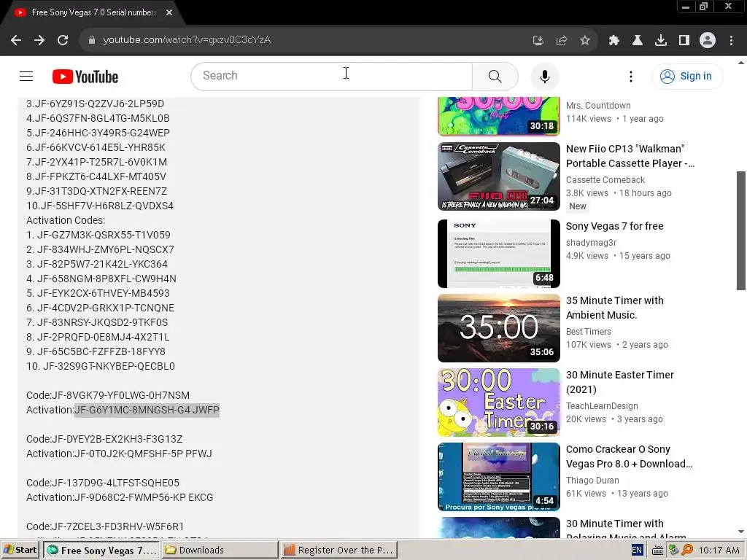Open the install app icon in address bar

538,40
